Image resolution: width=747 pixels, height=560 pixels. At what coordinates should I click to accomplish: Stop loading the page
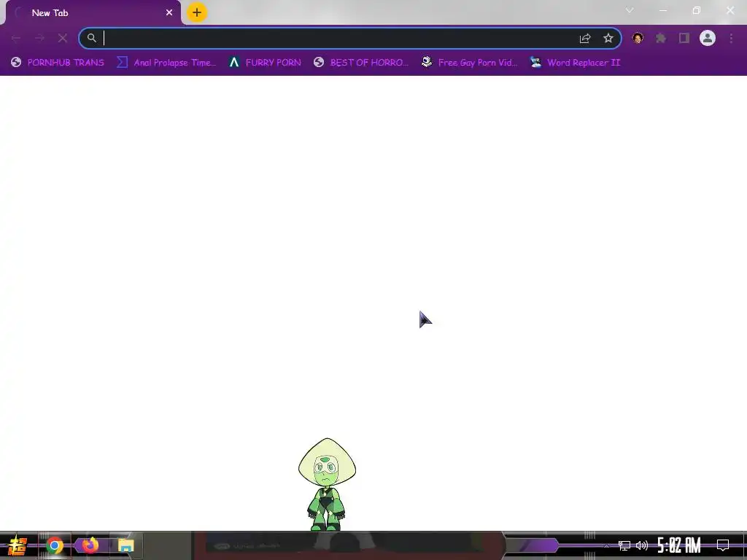click(x=63, y=38)
